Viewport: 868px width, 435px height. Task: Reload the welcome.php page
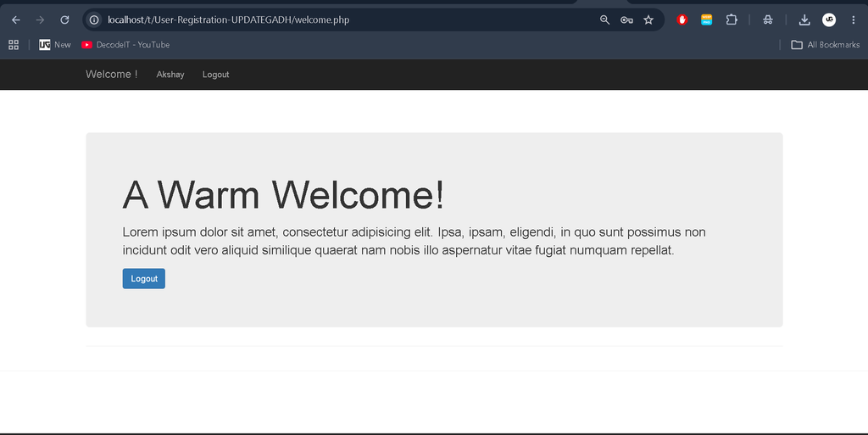[64, 20]
